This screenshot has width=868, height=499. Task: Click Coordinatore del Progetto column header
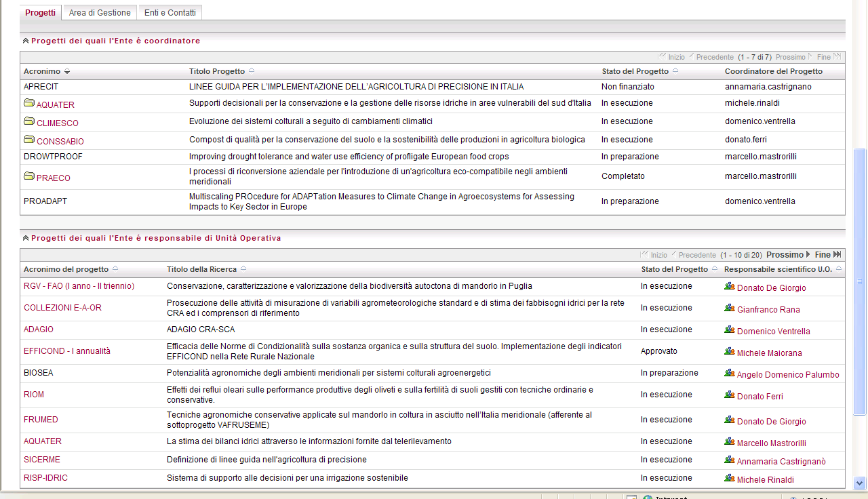coord(774,71)
